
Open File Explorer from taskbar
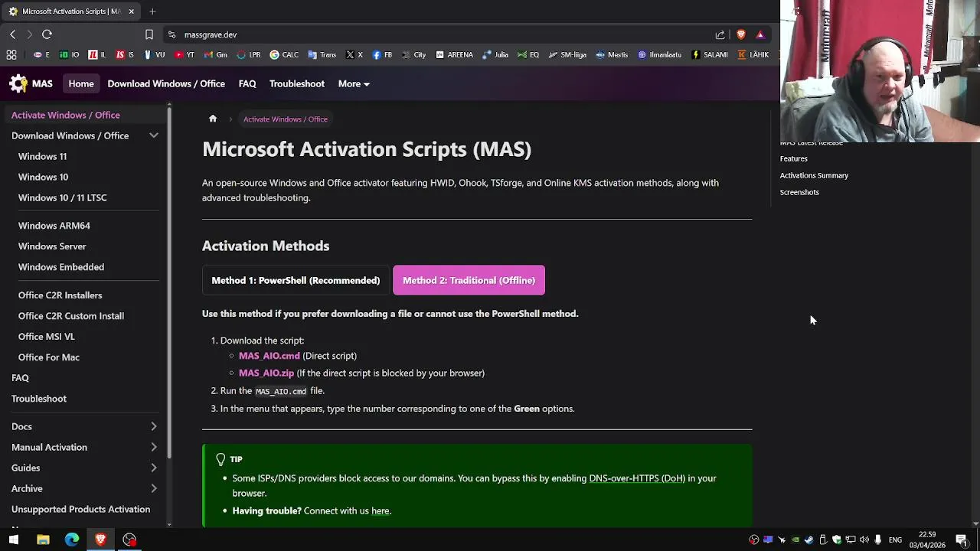tap(43, 540)
